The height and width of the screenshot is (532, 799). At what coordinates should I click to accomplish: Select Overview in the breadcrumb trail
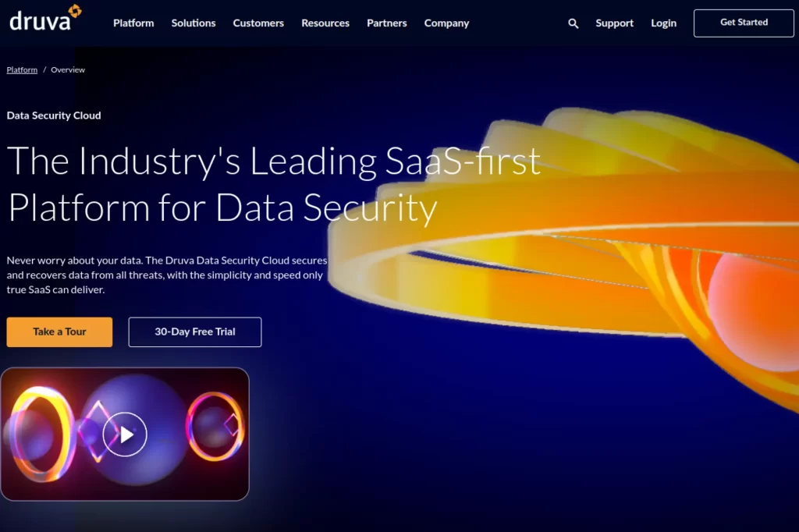[x=67, y=69]
